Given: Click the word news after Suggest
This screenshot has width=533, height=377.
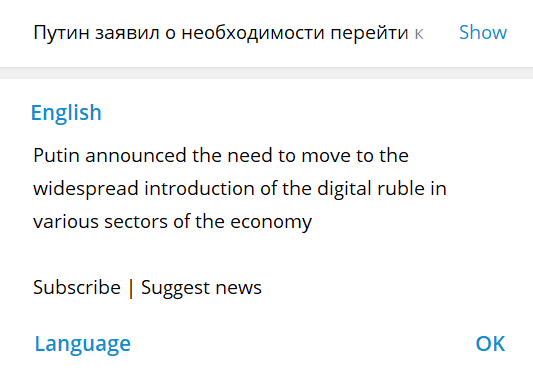Looking at the screenshot, I should pyautogui.click(x=239, y=288).
